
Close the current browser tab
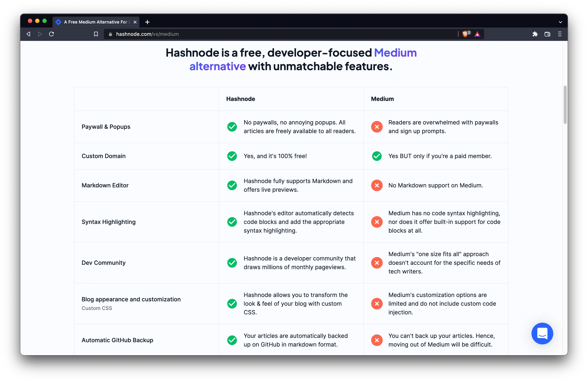point(135,22)
